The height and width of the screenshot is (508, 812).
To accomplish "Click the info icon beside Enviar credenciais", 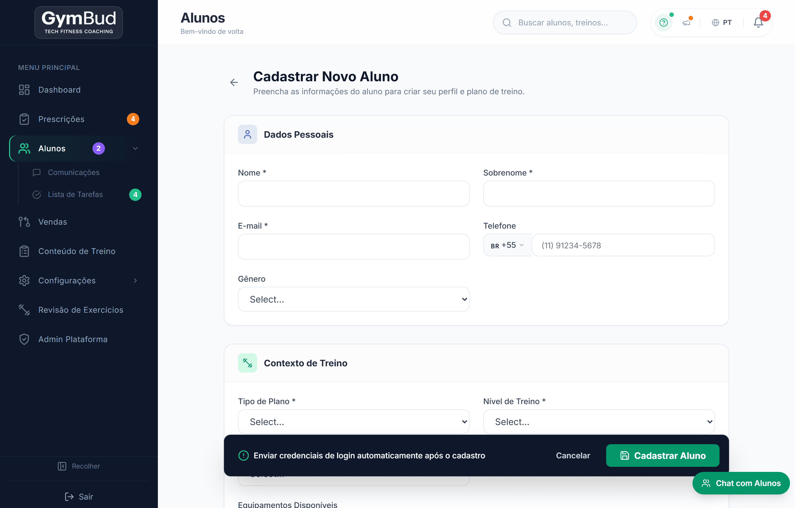I will pos(243,455).
